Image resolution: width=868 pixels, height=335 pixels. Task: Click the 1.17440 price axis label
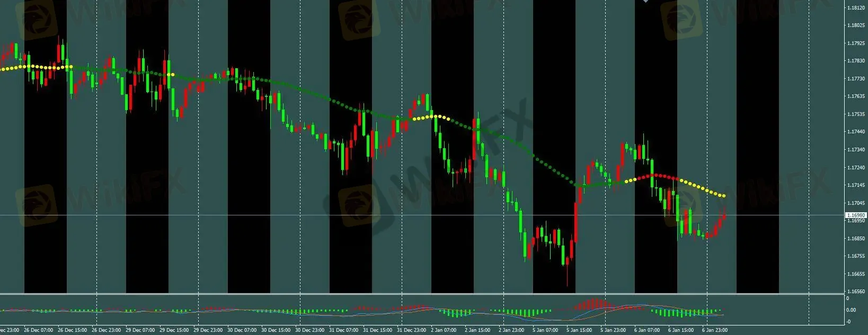tap(856, 132)
